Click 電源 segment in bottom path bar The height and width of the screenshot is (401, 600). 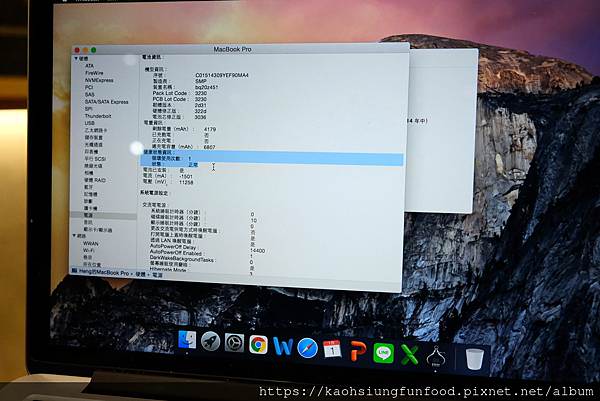(157, 275)
